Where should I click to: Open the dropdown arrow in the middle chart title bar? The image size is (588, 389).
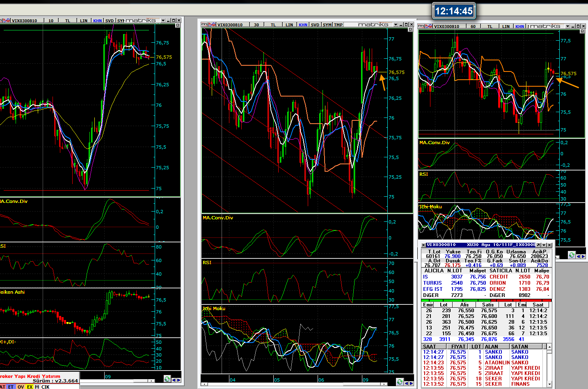click(396, 25)
